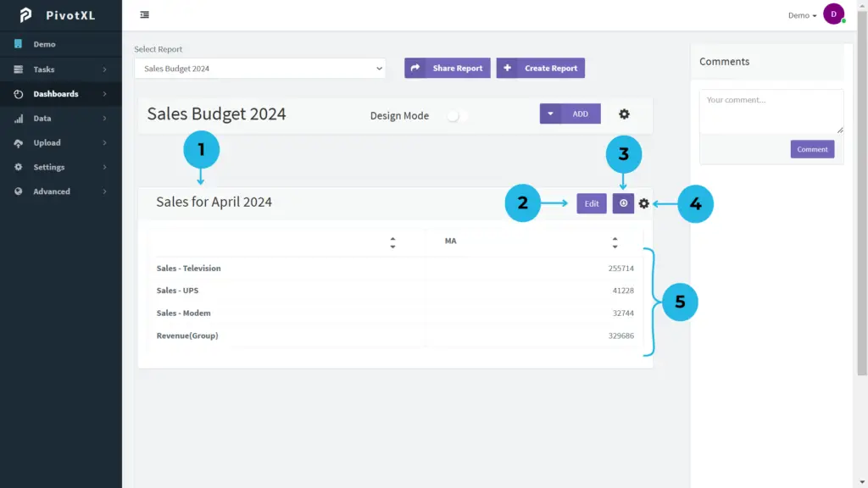Expand the Settings chevron arrow

(x=104, y=167)
